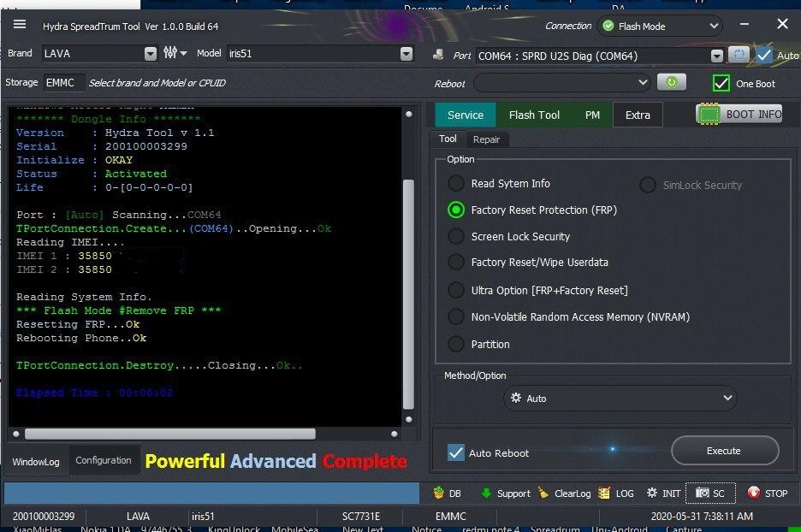Image resolution: width=801 pixels, height=532 pixels.
Task: Select Screen Lock Security option
Action: [455, 236]
